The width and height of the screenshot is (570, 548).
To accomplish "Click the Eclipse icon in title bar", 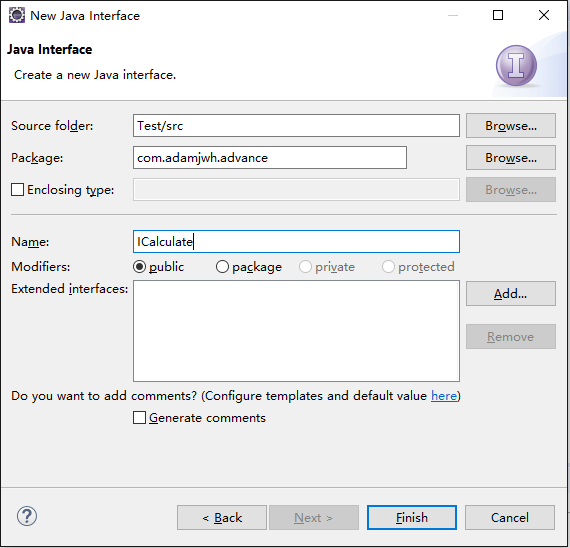I will [17, 15].
